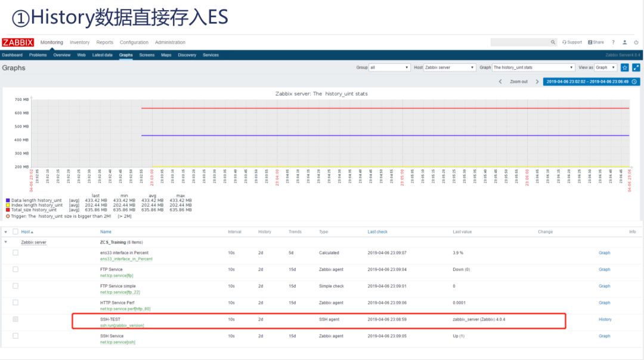Check the HTTP Service Perf row checkbox
Screen dimensions: 644x360
(x=15, y=303)
